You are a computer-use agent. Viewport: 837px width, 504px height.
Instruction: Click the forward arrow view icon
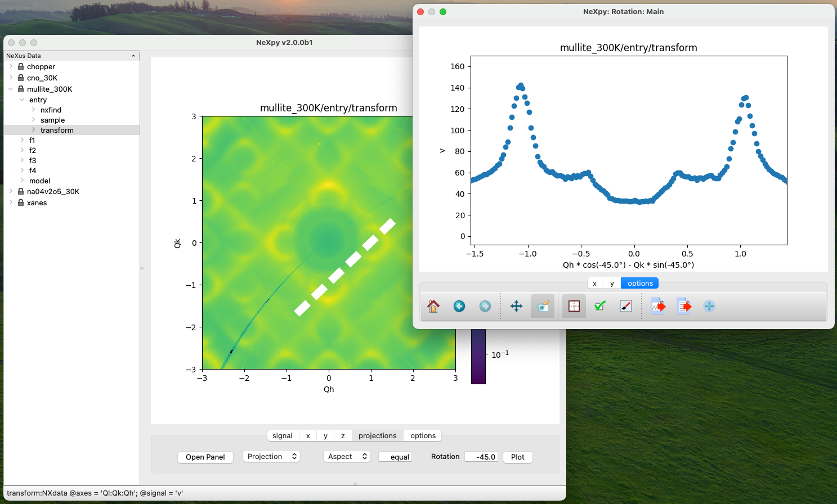[x=485, y=306]
